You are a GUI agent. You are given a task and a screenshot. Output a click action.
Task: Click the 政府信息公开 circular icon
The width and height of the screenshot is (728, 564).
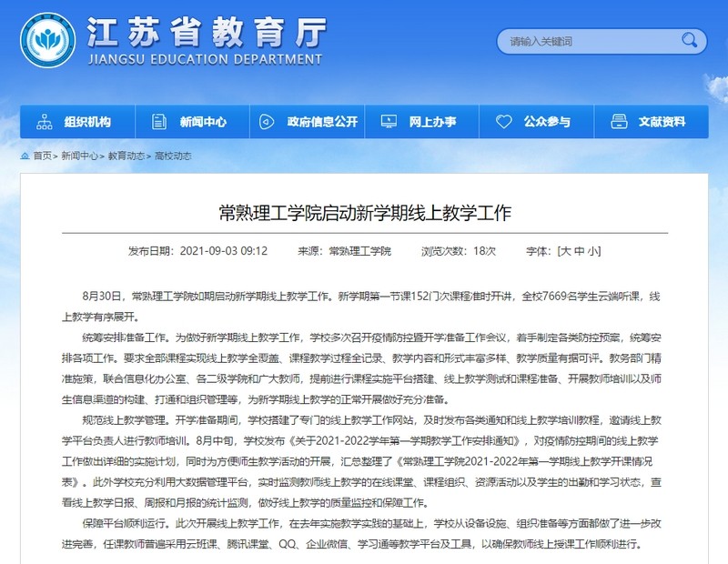pyautogui.click(x=267, y=122)
